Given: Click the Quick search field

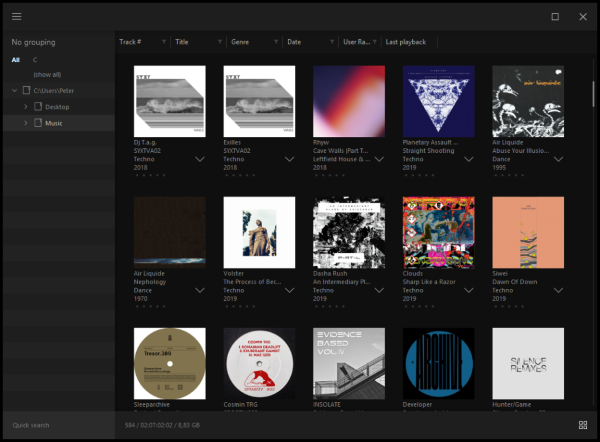Looking at the screenshot, I should pyautogui.click(x=56, y=425).
